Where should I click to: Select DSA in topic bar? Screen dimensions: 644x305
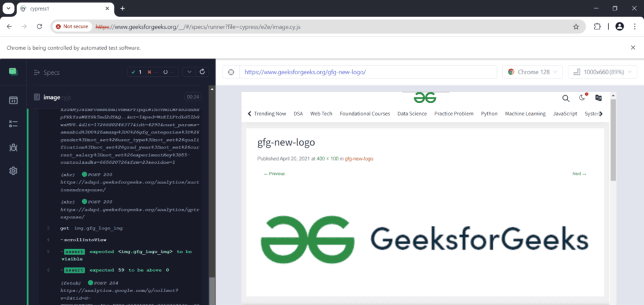pyautogui.click(x=298, y=114)
